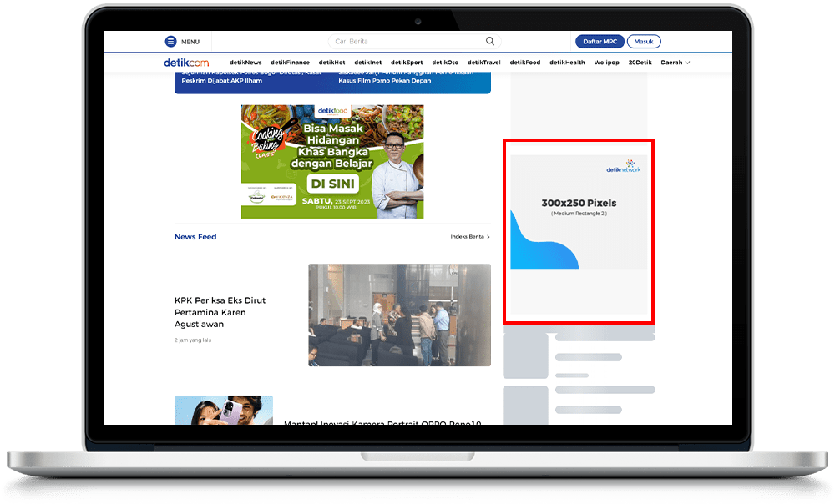Open detikInet section
The height and width of the screenshot is (504, 835).
coord(367,63)
